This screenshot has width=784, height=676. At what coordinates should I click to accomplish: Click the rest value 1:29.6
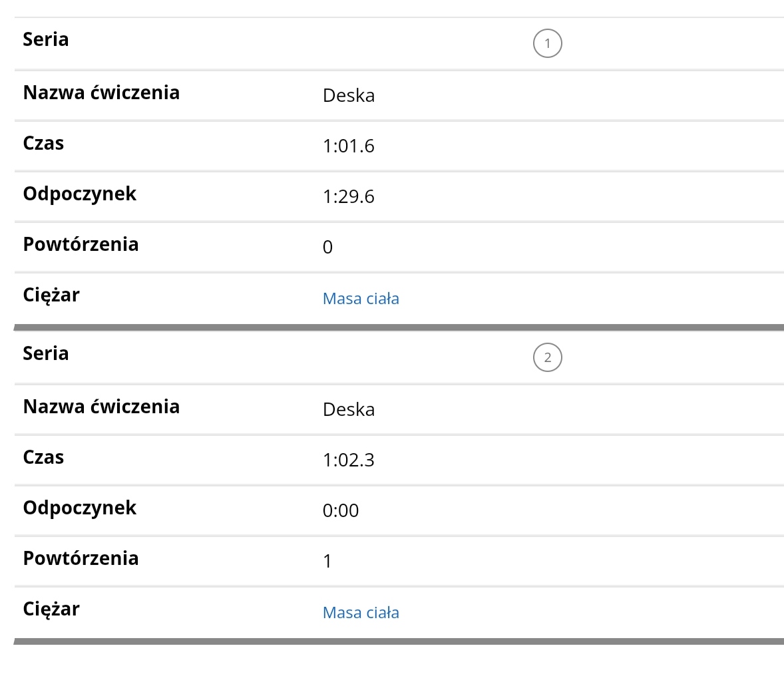point(349,197)
